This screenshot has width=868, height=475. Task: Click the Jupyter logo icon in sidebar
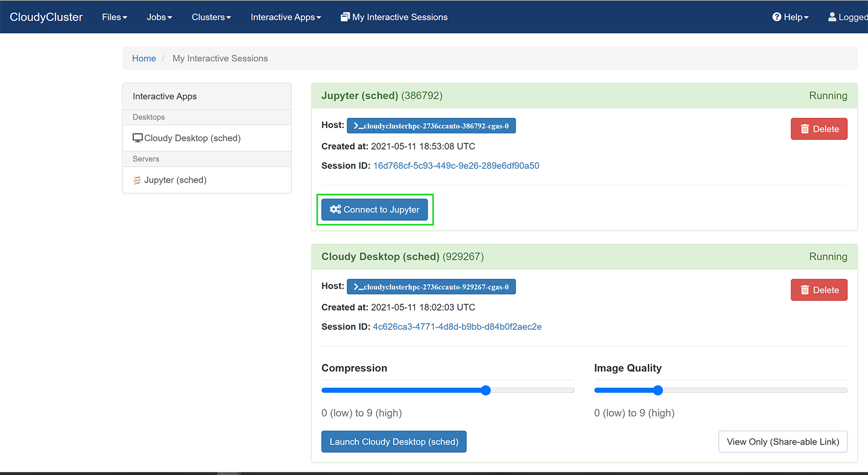click(x=137, y=180)
